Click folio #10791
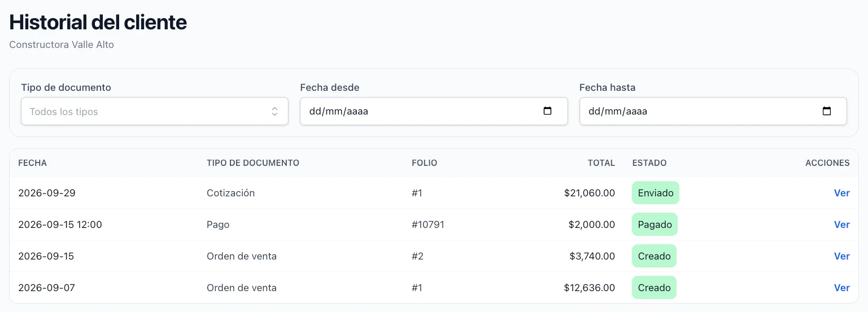 (x=428, y=225)
